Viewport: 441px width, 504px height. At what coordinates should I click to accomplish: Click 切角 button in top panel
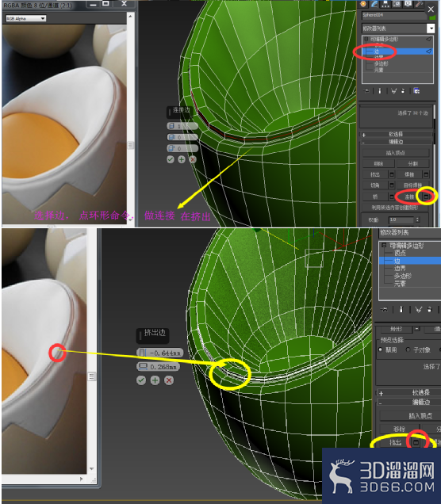[x=375, y=185]
